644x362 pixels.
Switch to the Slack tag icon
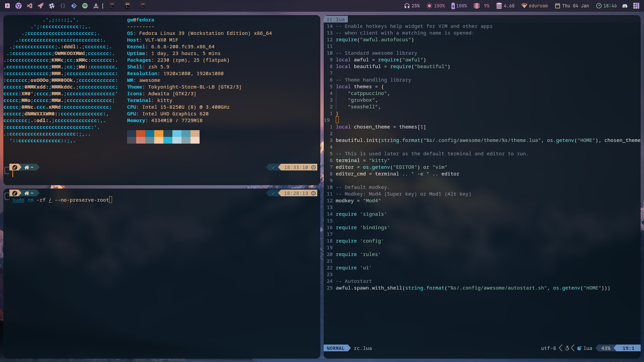click(x=52, y=6)
